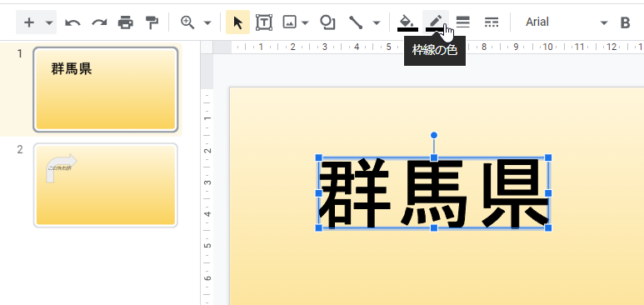Open the border weight menu
Image resolution: width=644 pixels, height=305 pixels.
[463, 22]
